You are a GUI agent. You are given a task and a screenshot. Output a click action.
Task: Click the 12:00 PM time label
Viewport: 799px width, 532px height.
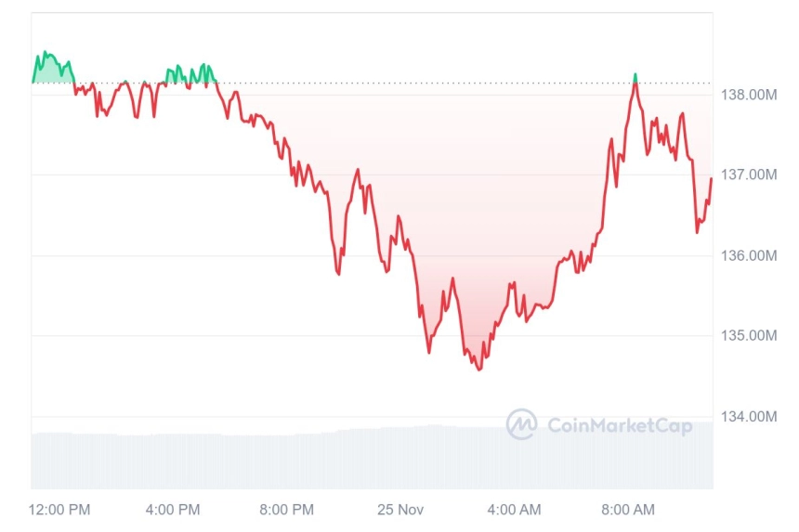point(59,510)
